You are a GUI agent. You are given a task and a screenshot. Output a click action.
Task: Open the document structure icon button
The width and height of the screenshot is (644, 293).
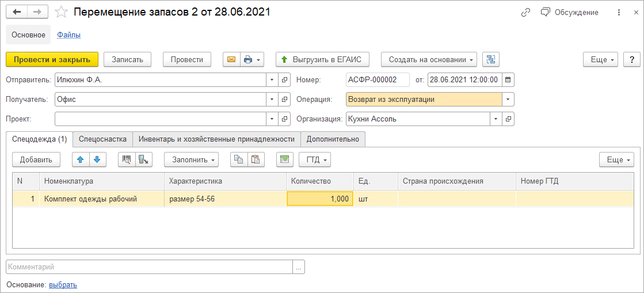[491, 59]
